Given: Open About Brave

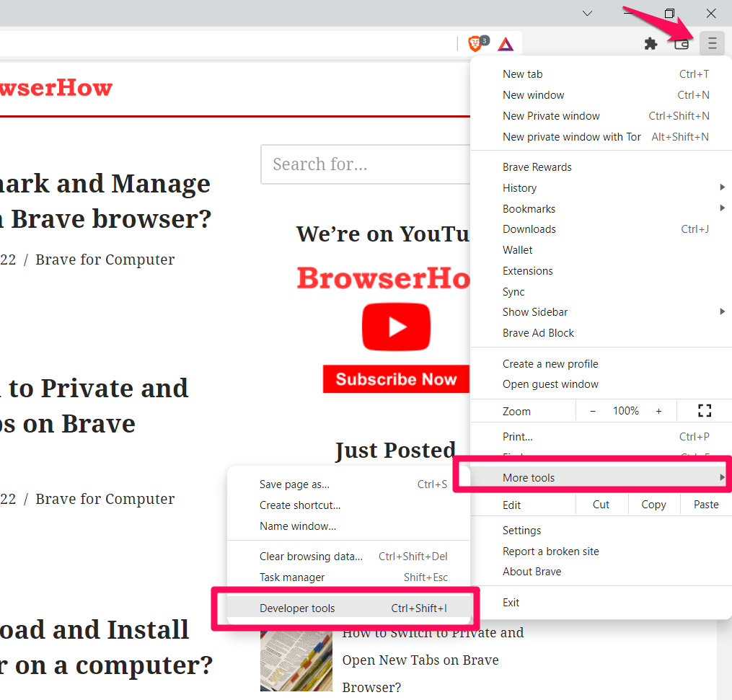Looking at the screenshot, I should (601, 572).
